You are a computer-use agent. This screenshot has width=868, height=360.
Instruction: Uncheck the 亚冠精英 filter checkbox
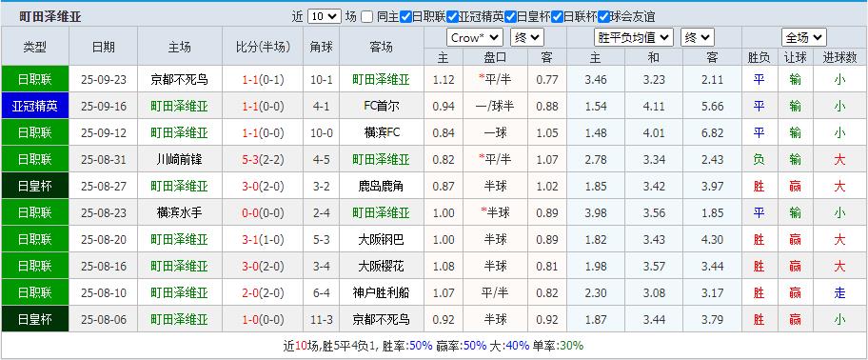452,16
